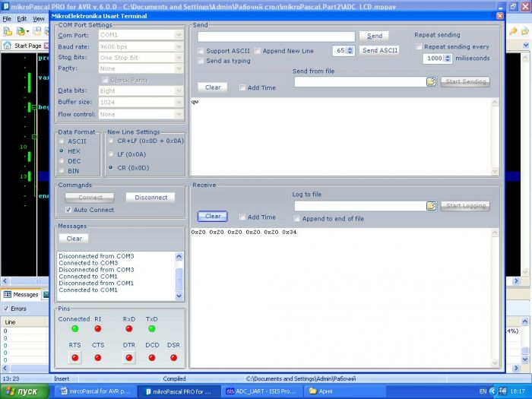Enable the Support ASCII checkbox
Viewport: 532px width, 399px height.
[x=201, y=51]
